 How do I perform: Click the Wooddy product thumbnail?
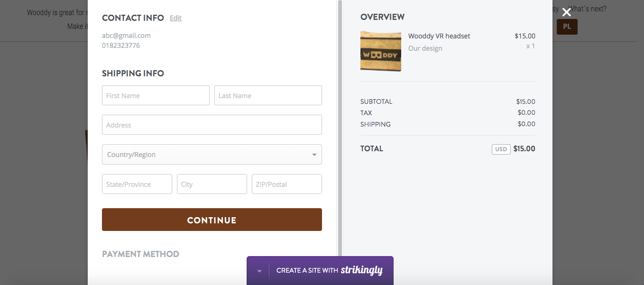[380, 51]
